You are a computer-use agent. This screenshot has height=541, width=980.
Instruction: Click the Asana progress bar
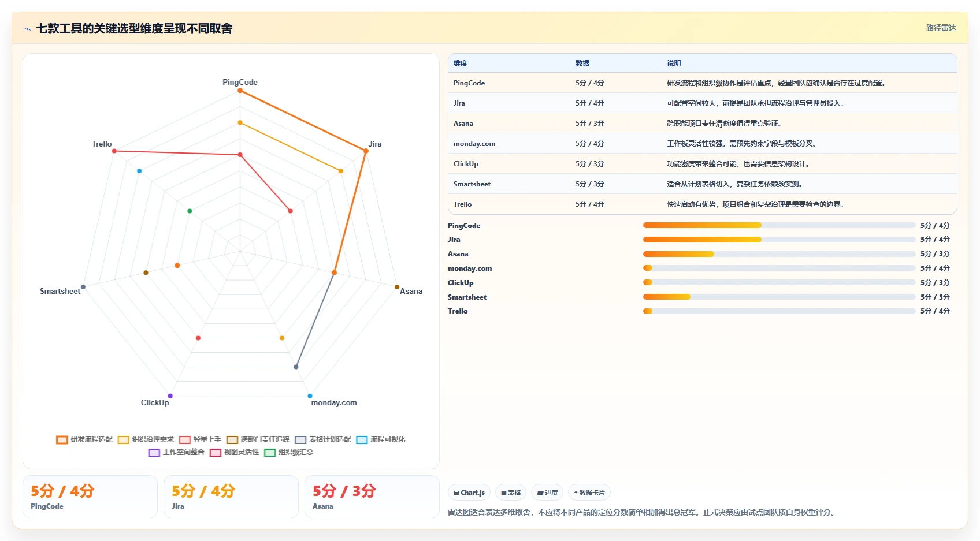click(x=779, y=254)
